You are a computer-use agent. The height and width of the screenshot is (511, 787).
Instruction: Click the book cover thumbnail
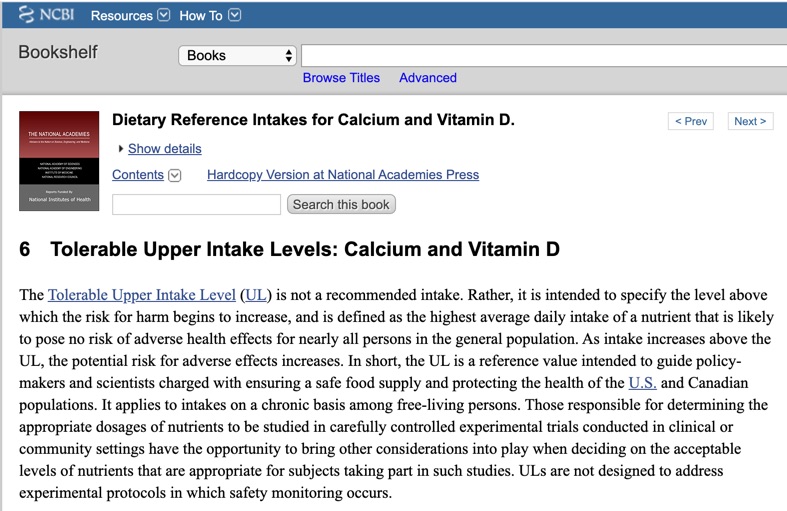(x=59, y=161)
